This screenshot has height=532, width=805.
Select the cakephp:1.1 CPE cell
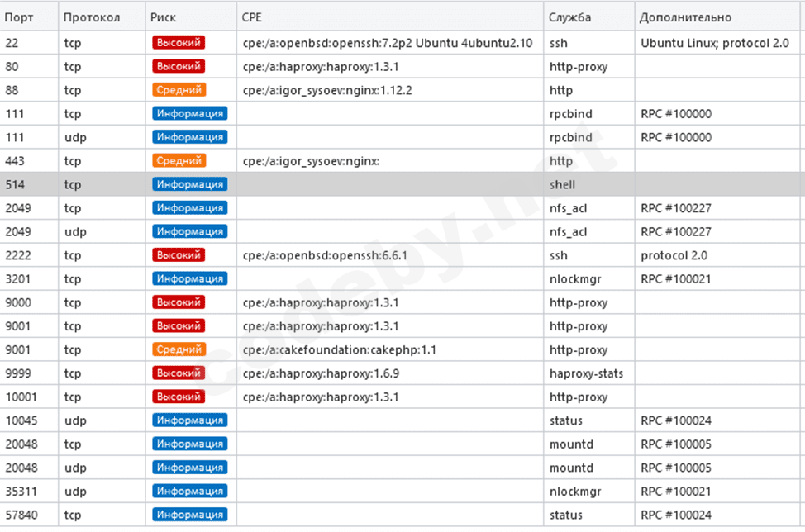tap(340, 349)
